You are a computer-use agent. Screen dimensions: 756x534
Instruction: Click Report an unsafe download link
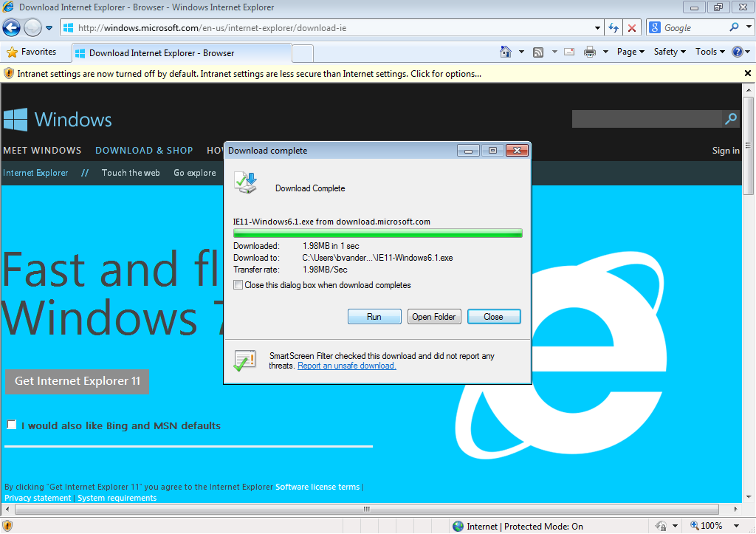[347, 366]
